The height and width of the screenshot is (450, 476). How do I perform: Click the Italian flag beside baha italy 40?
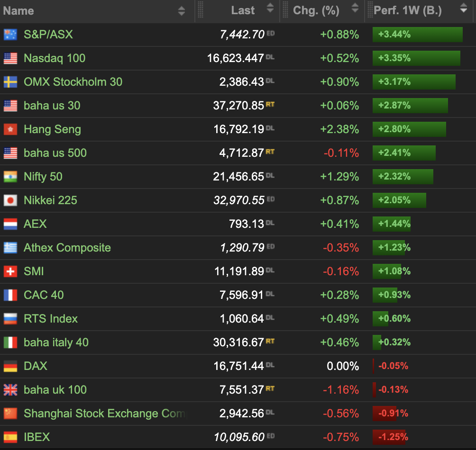coord(10,342)
